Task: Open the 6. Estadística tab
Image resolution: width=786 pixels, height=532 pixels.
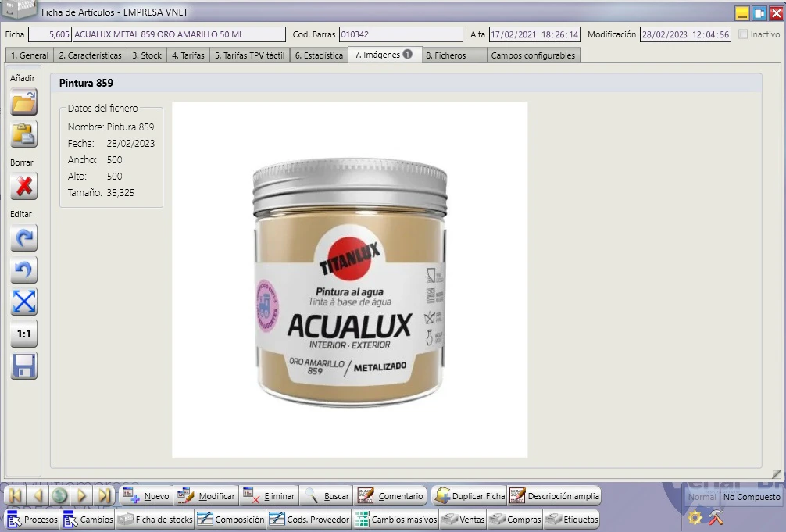Action: [319, 55]
